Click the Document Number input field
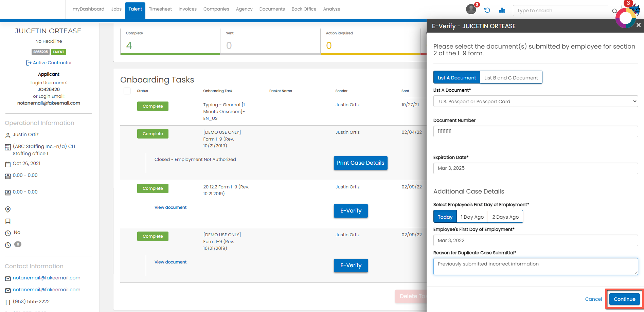This screenshot has height=312, width=644. (536, 131)
